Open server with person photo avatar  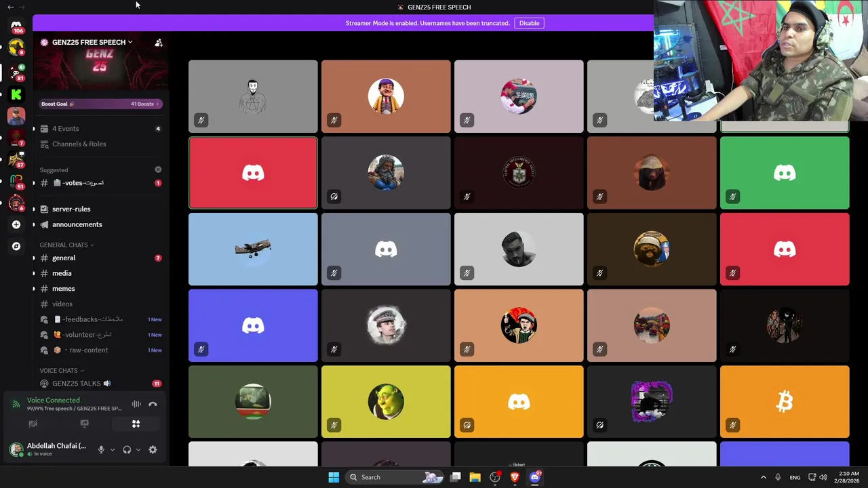coord(16,116)
